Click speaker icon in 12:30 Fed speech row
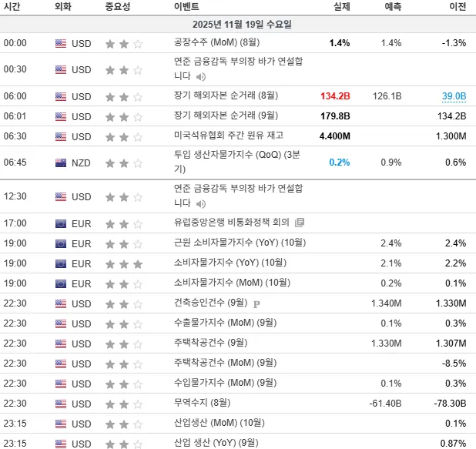Viewport: 476px width, 449px height. 200,203
